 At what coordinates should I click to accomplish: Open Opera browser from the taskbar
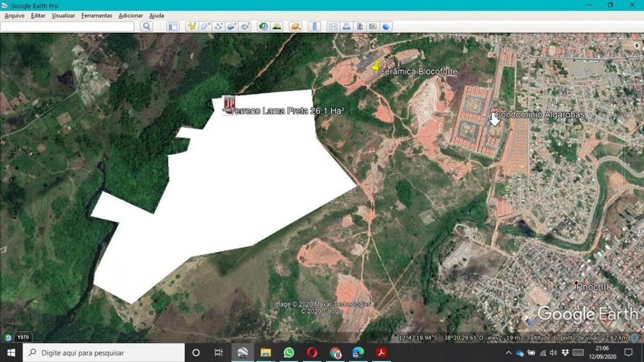pyautogui.click(x=311, y=353)
